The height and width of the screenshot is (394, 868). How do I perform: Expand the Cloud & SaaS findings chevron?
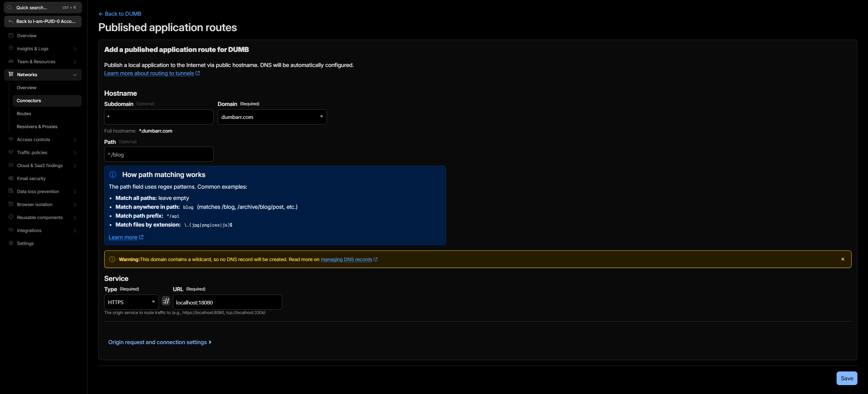(75, 166)
